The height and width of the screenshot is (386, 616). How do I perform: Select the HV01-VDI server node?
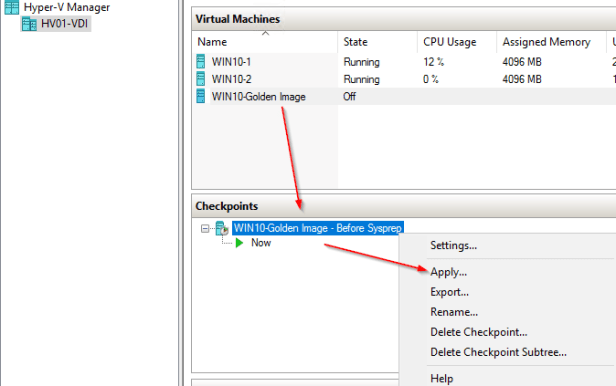coord(56,24)
